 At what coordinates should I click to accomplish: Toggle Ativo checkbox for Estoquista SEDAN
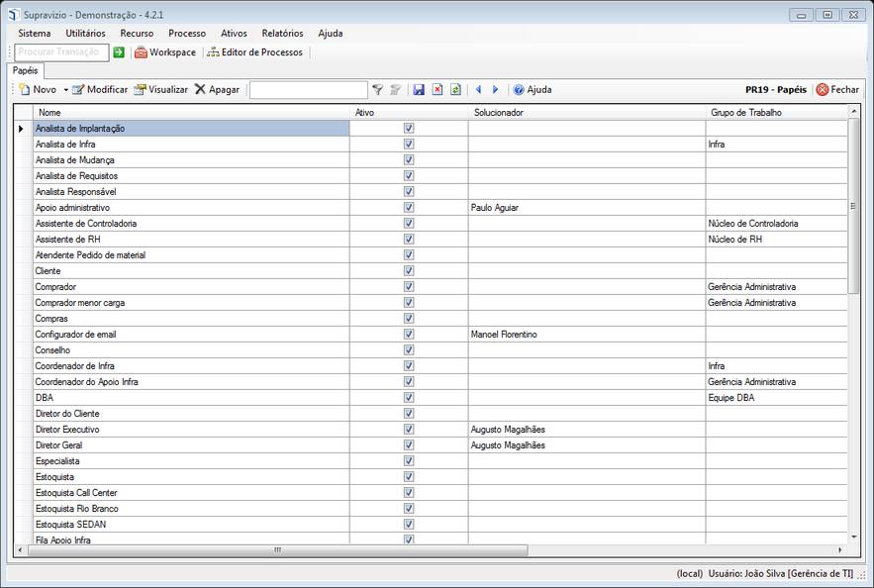[409, 524]
